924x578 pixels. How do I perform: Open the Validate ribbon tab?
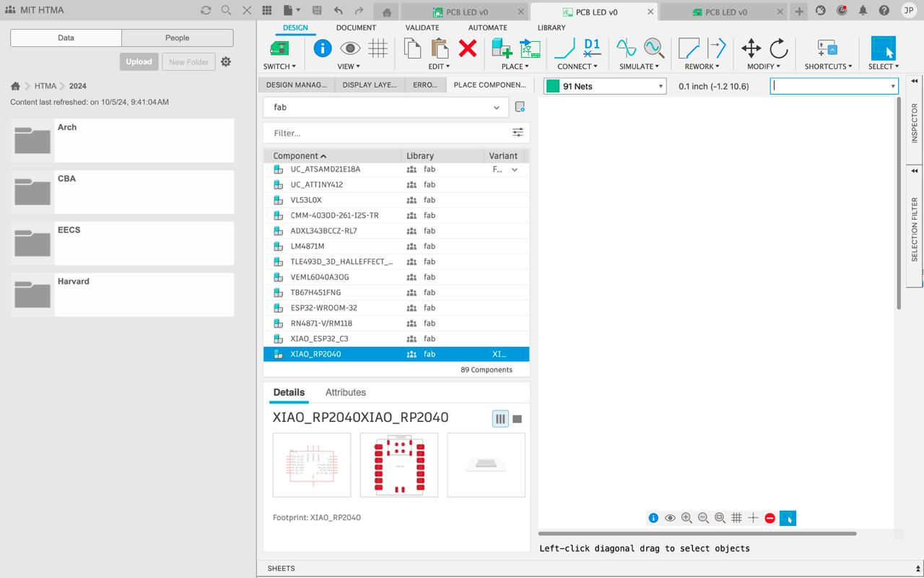pyautogui.click(x=422, y=27)
